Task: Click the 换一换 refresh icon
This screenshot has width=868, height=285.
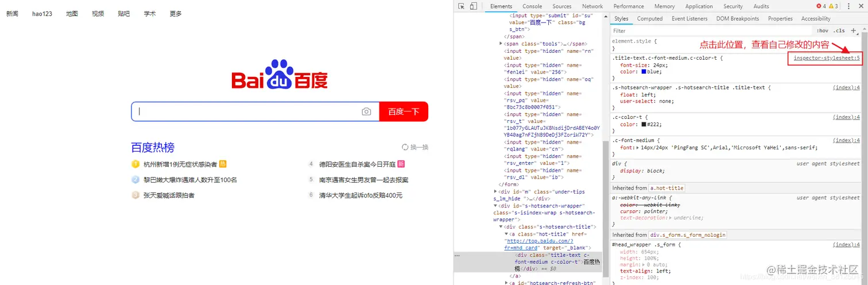Action: tap(405, 147)
